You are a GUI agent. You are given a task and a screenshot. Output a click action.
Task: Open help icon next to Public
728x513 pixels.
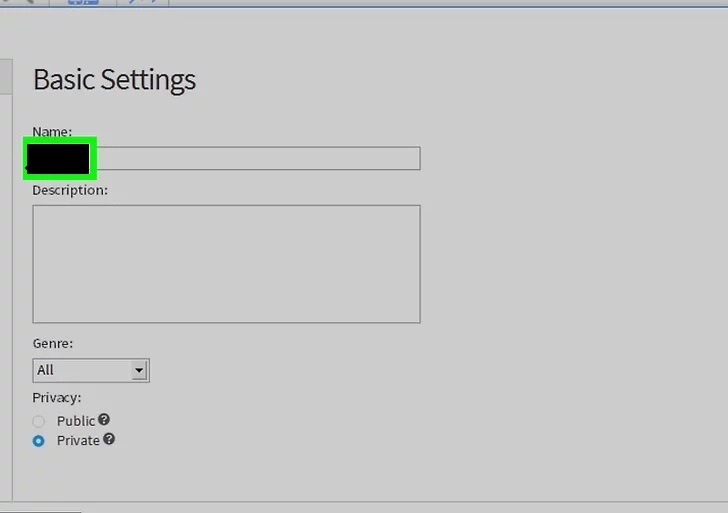coord(104,420)
